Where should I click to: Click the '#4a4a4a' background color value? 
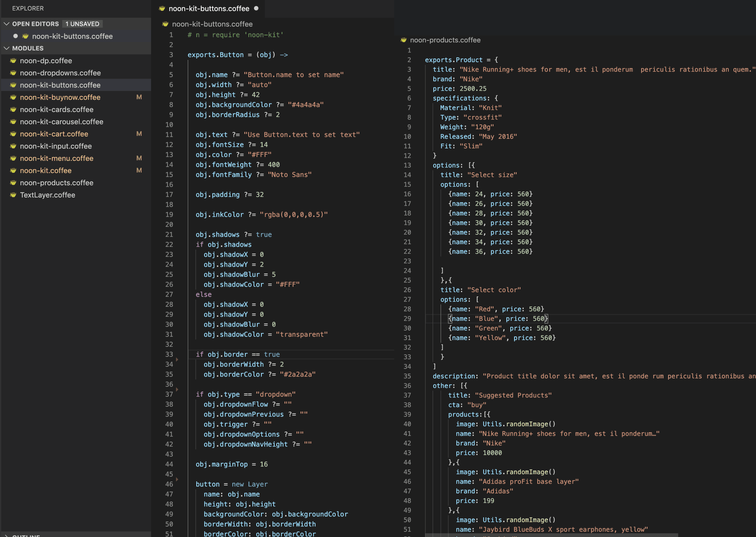pos(306,105)
